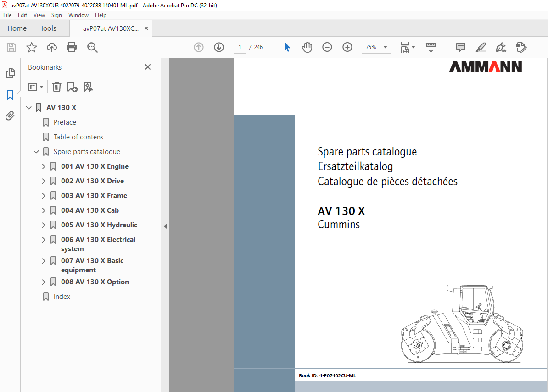The height and width of the screenshot is (392, 548).
Task: Select the arrow selection tool
Action: [x=287, y=47]
